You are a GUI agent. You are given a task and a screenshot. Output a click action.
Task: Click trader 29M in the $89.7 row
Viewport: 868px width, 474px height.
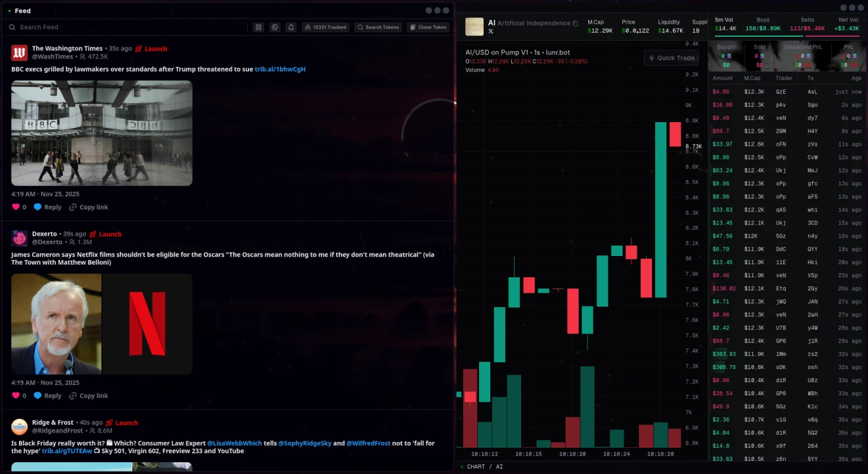(x=781, y=131)
